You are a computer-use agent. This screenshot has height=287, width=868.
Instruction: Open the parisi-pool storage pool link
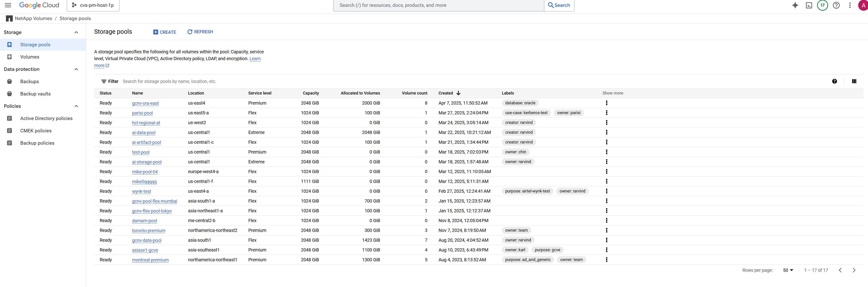coord(142,113)
